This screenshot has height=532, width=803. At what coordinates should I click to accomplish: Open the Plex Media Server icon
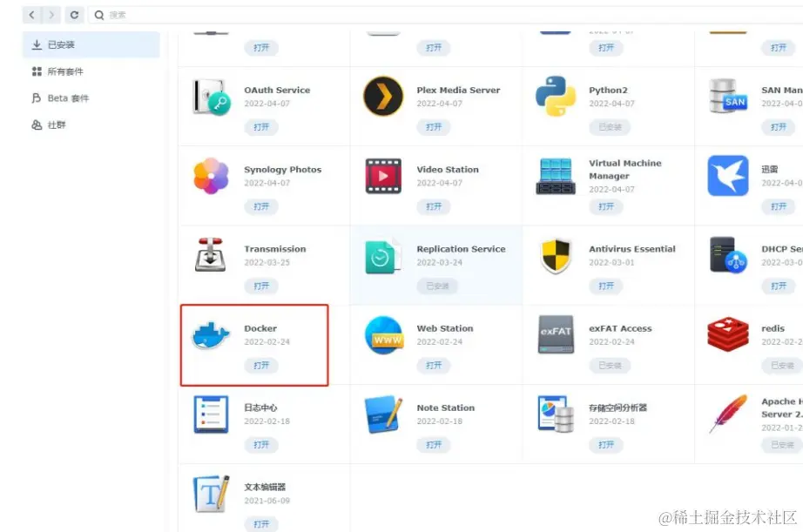click(x=383, y=97)
